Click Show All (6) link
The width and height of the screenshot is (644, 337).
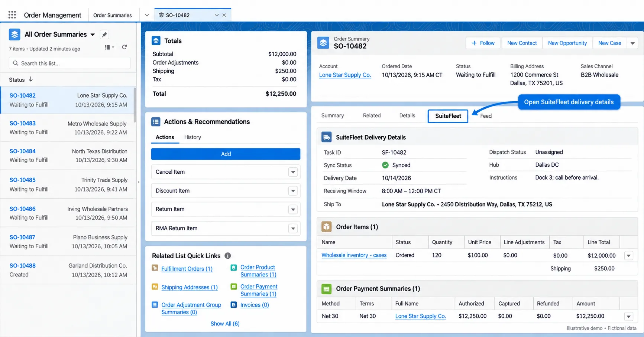[225, 324]
